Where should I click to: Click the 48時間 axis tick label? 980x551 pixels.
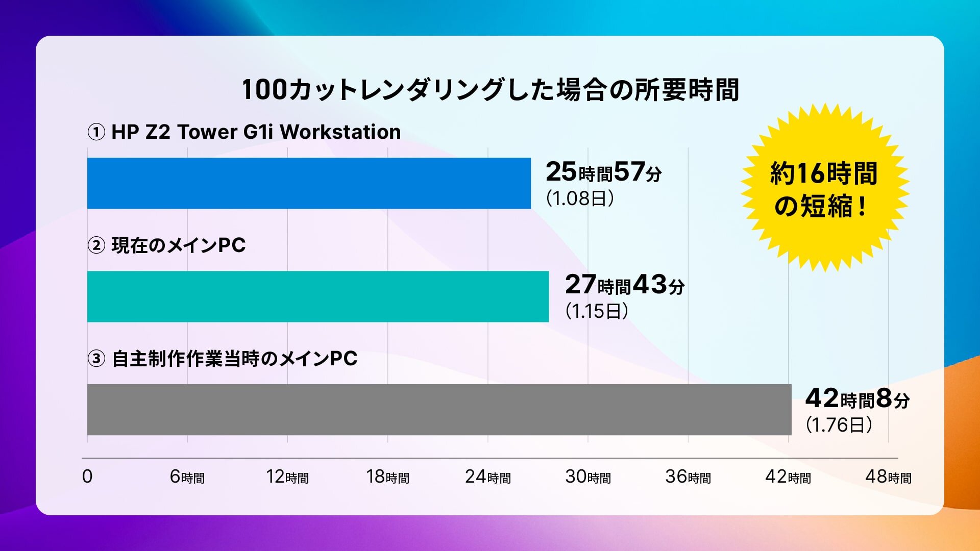coord(888,477)
